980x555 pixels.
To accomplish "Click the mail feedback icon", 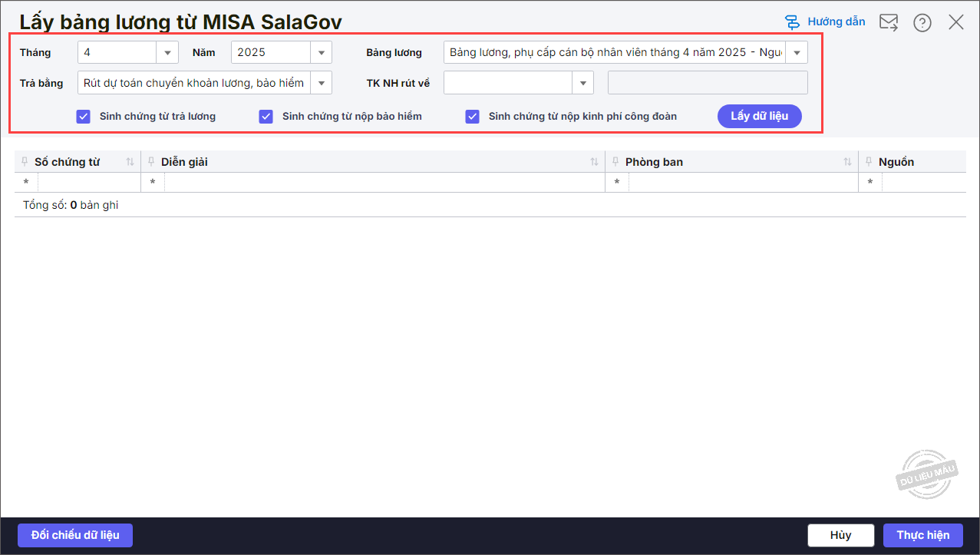I will (x=889, y=22).
